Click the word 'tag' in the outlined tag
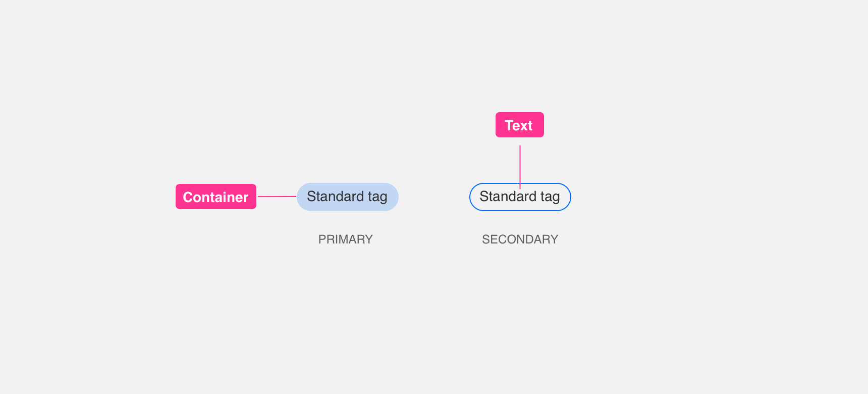 pyautogui.click(x=550, y=197)
